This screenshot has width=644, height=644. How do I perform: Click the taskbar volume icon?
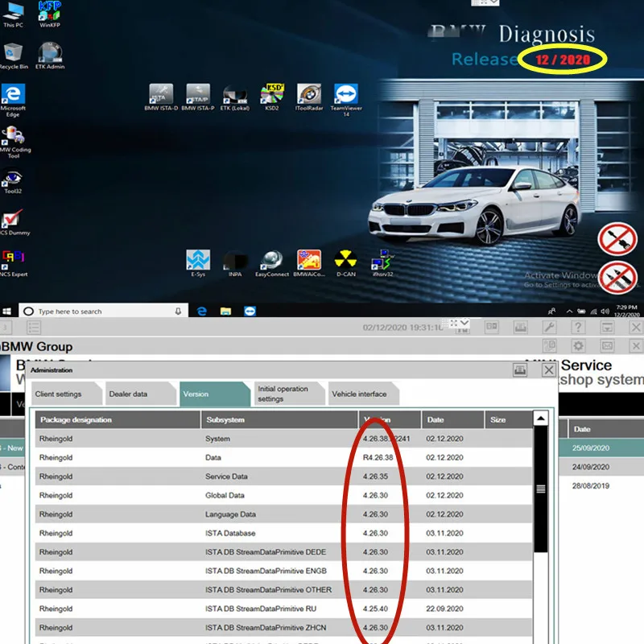point(605,312)
